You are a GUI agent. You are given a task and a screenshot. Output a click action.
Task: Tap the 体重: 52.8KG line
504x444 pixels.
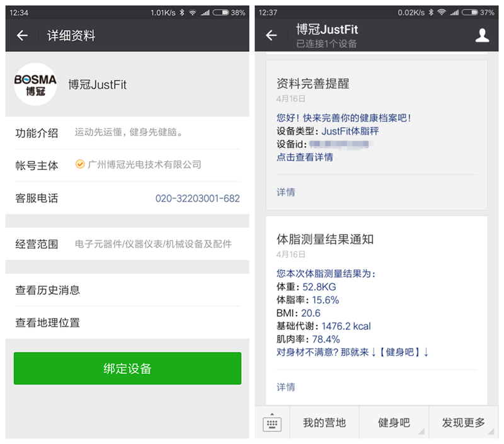pyautogui.click(x=306, y=287)
